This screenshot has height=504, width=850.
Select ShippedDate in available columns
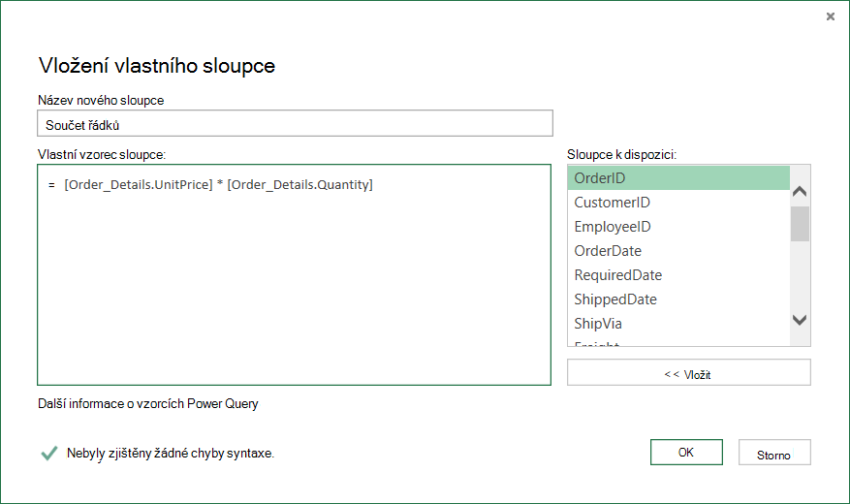coord(678,299)
